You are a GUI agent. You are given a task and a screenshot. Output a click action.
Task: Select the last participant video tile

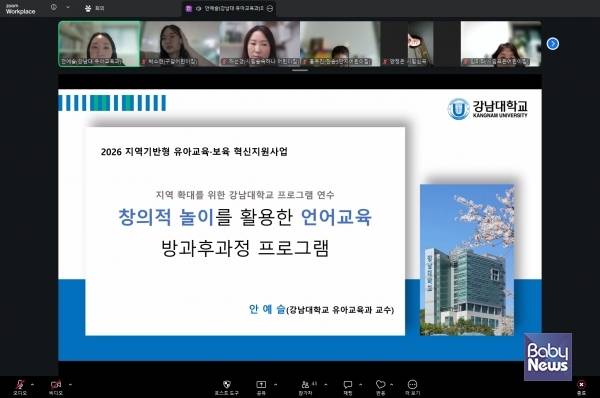tap(501, 44)
